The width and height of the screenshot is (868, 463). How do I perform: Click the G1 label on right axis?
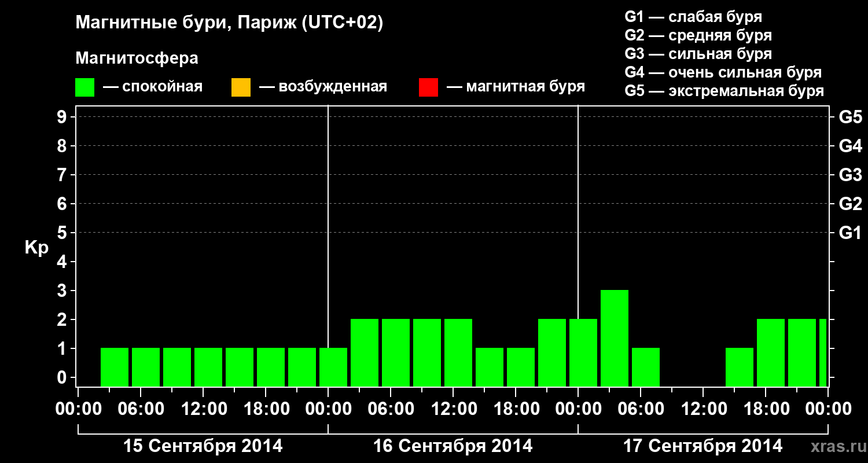pos(850,233)
